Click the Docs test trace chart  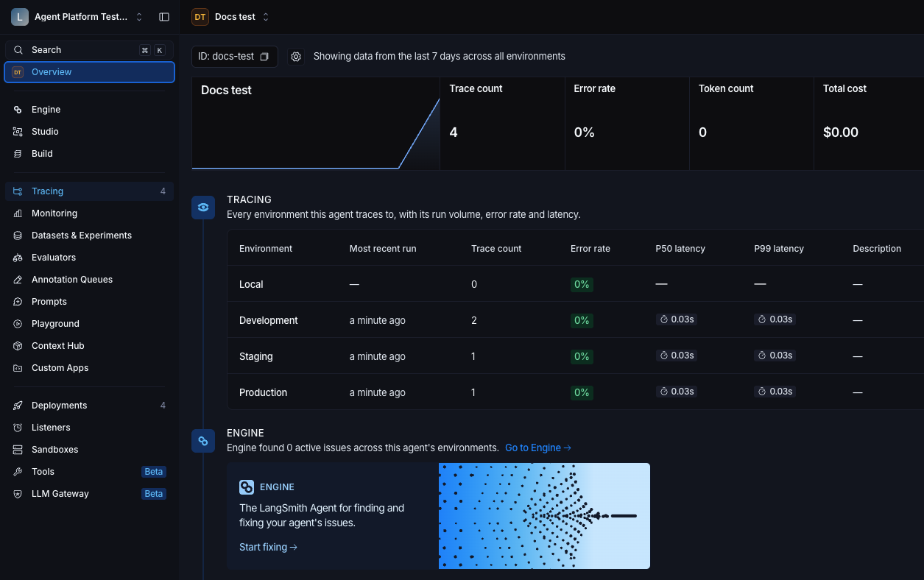tap(316, 124)
